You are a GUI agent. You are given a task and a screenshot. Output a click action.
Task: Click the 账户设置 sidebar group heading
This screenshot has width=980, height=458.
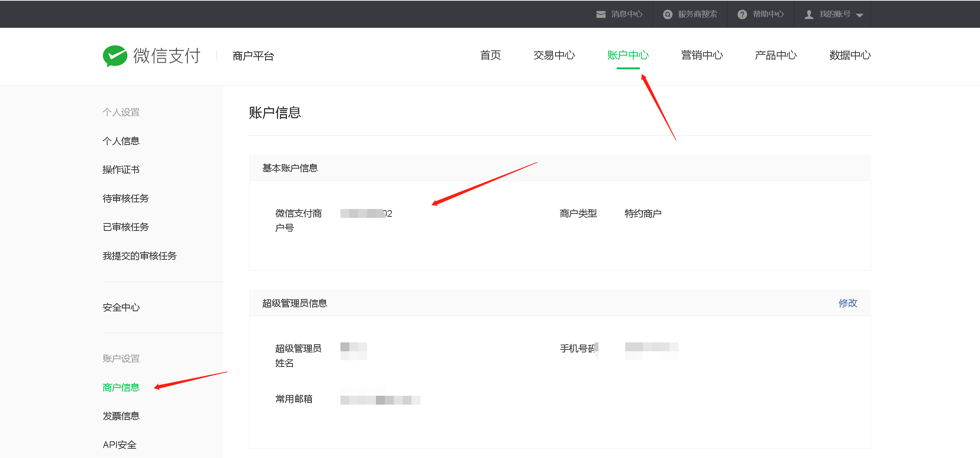(x=121, y=358)
